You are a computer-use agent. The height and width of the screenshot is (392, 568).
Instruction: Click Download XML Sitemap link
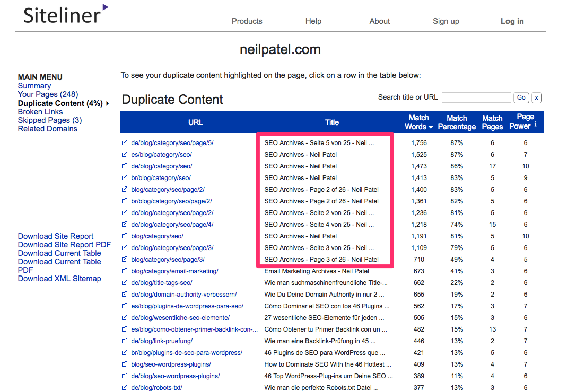[x=59, y=279]
